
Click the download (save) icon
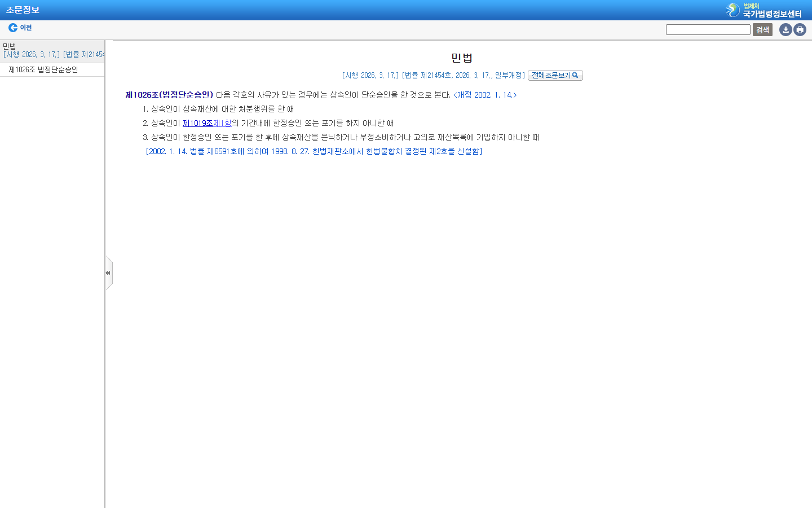(x=785, y=29)
